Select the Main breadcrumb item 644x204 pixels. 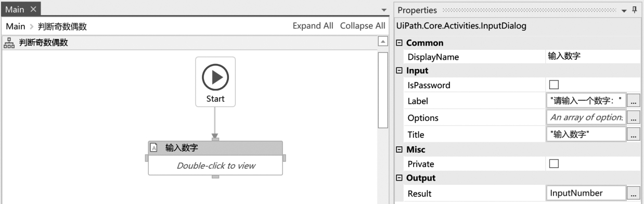[x=16, y=26]
